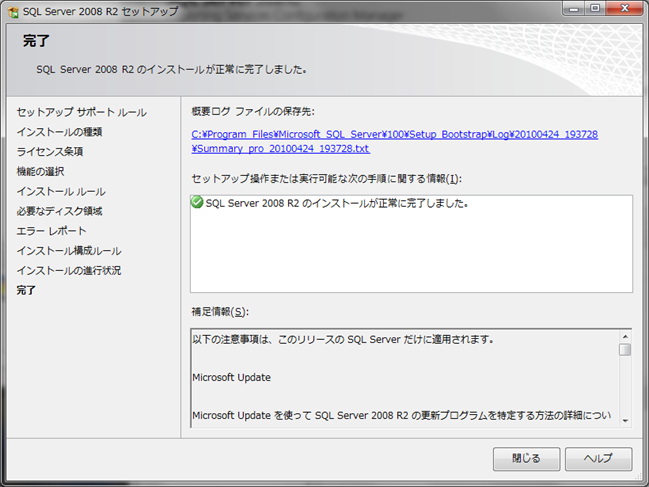
Task: Select the 完了 step in sidebar
Action: pos(26,290)
